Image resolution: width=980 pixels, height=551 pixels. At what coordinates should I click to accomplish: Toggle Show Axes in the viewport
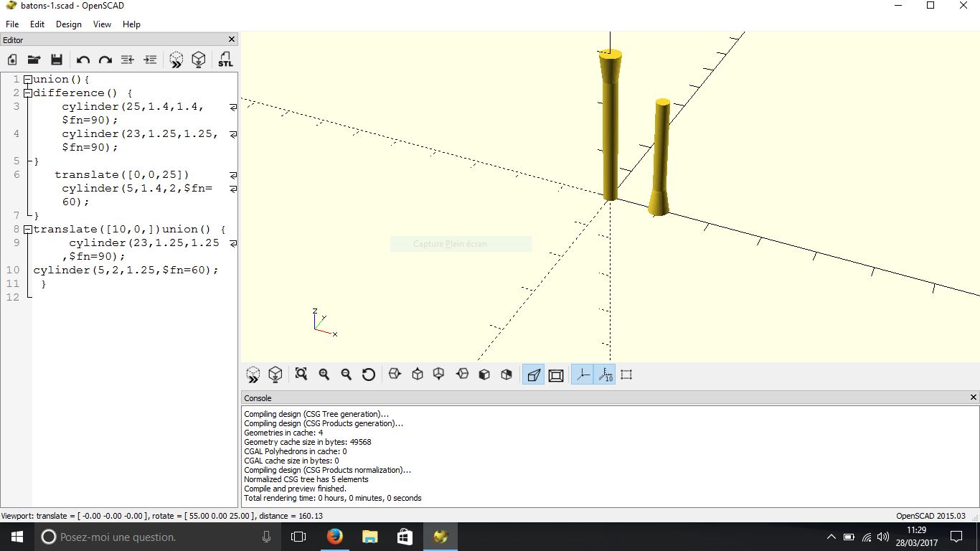(x=583, y=375)
